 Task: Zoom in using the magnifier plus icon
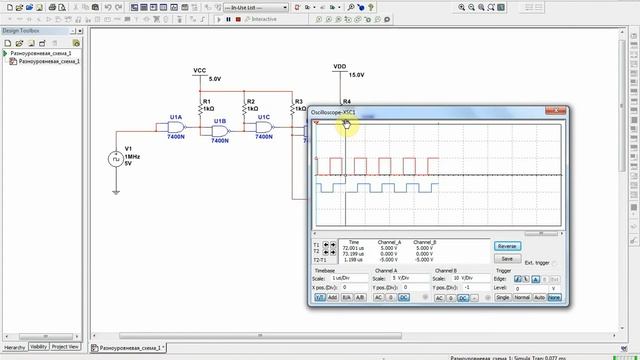coord(462,7)
